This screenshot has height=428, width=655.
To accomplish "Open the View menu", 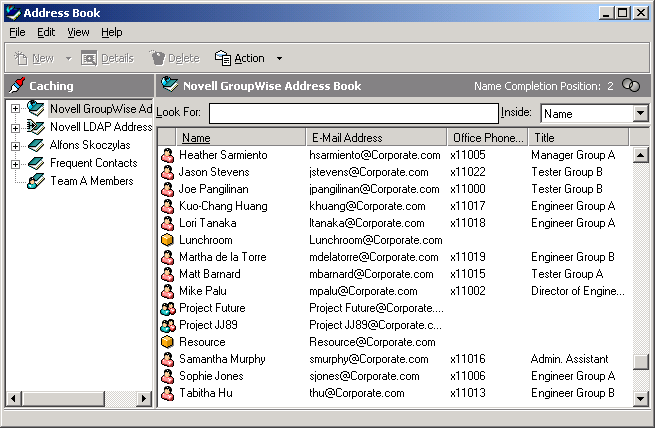I will click(x=78, y=32).
